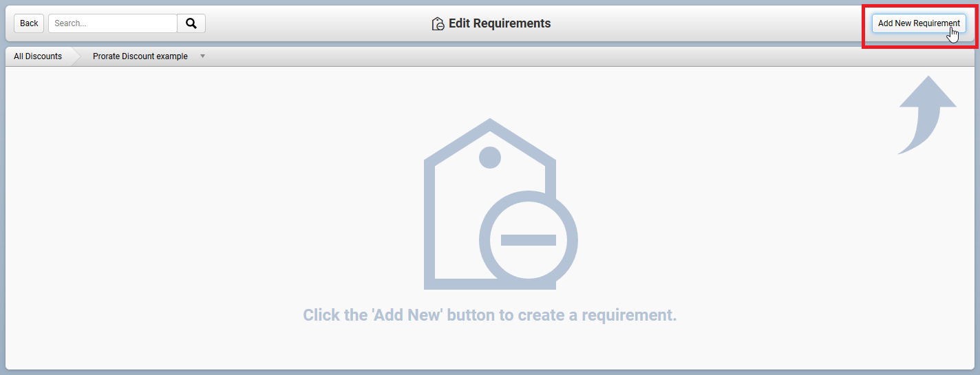This screenshot has height=375, width=980.
Task: Click the large curved arrow graphic
Action: point(927,115)
